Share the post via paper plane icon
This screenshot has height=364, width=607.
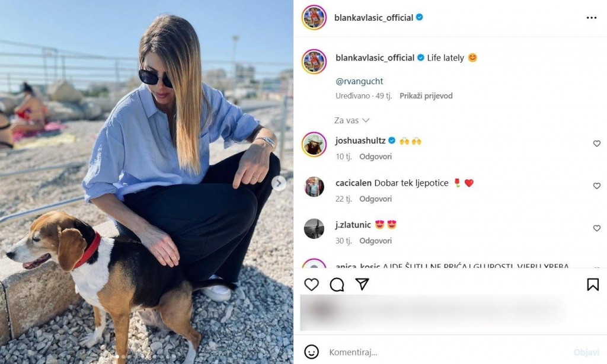[x=362, y=284]
